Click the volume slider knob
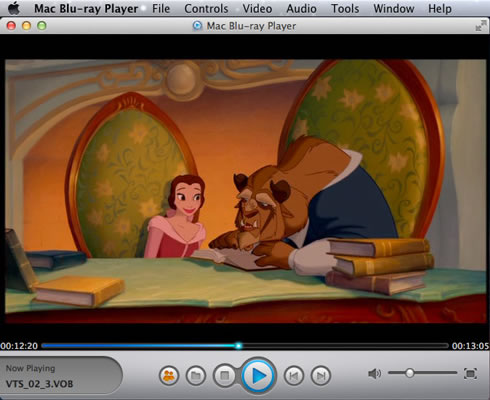Viewport: 490px width, 400px height. 409,373
